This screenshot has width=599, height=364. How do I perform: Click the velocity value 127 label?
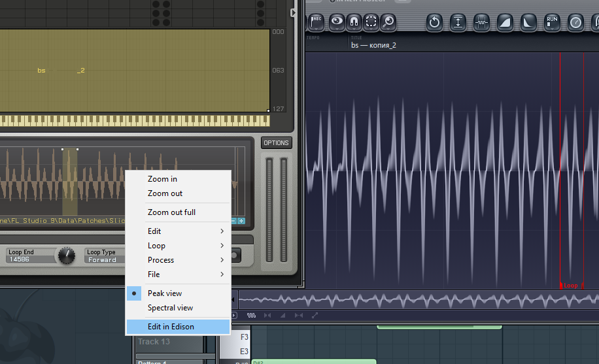(278, 109)
